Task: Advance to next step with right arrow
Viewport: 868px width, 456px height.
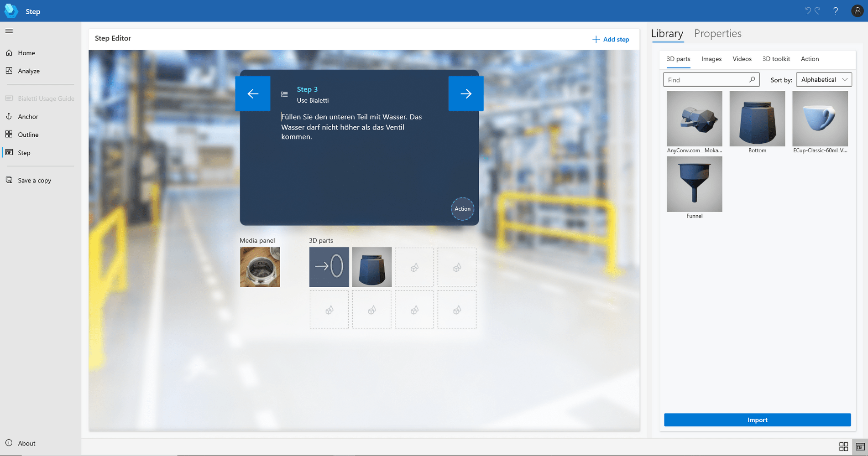Action: click(x=466, y=93)
